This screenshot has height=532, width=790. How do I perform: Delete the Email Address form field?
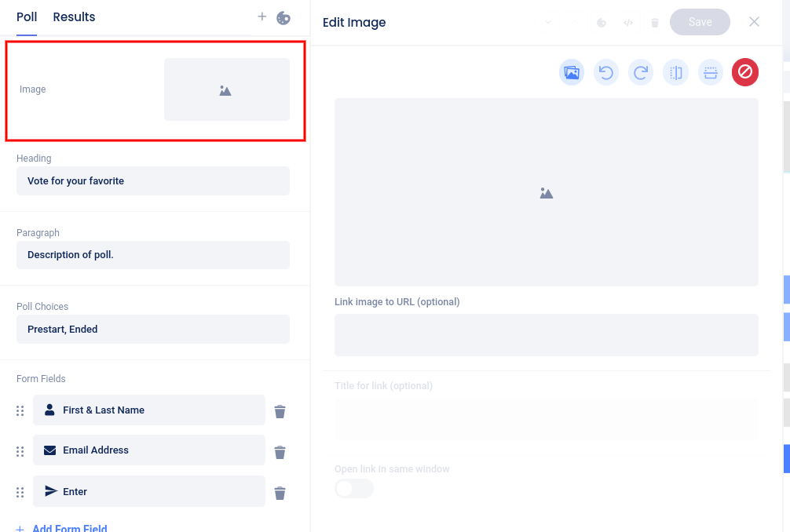point(280,452)
